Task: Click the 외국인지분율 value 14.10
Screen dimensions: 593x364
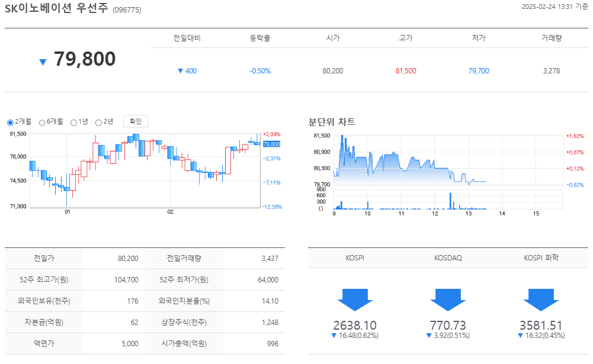Action: coord(270,301)
